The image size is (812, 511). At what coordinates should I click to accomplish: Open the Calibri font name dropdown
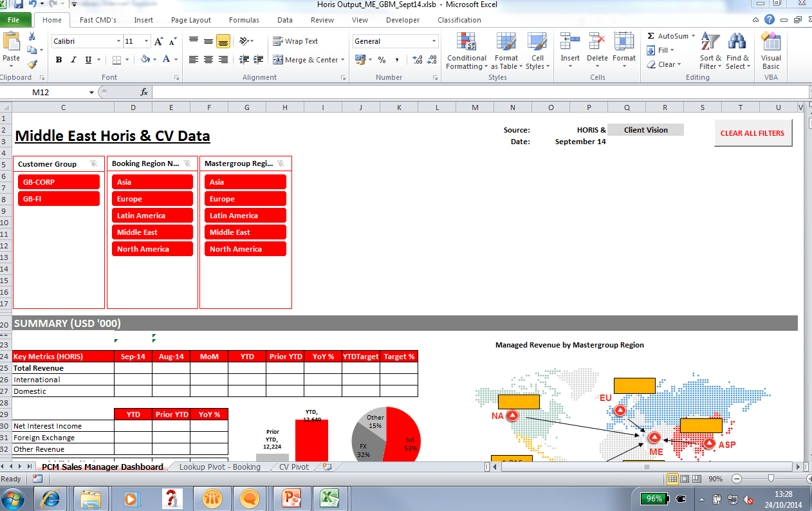coord(118,41)
